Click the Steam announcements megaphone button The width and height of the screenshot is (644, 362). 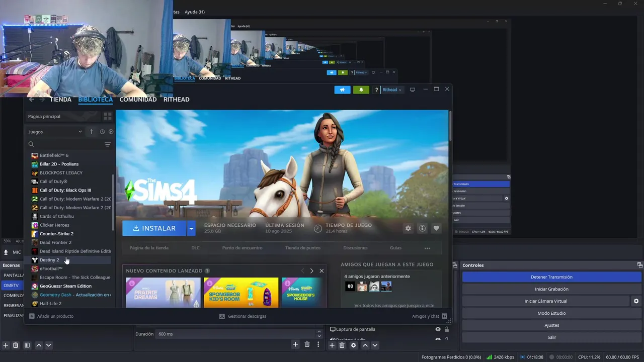tap(342, 89)
